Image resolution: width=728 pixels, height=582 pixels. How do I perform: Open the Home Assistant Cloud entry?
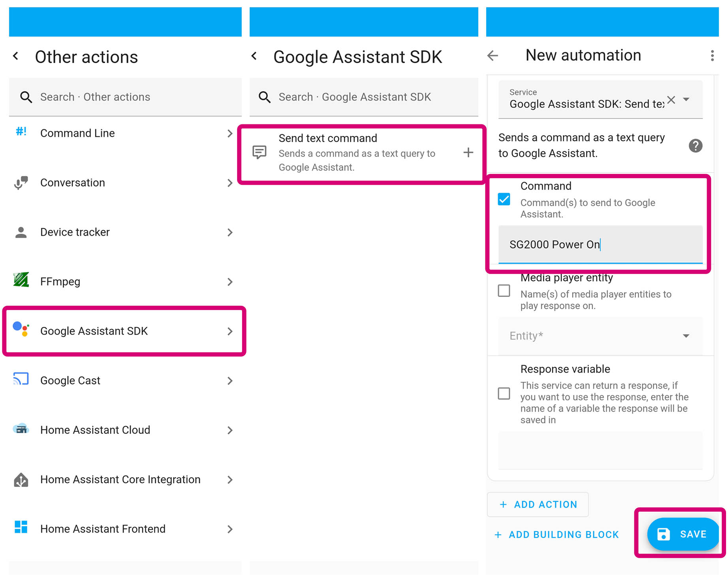[x=125, y=430]
